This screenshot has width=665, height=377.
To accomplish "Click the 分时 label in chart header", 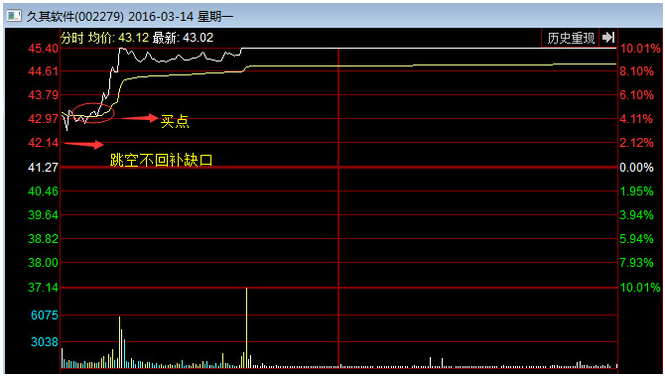I will pos(72,38).
